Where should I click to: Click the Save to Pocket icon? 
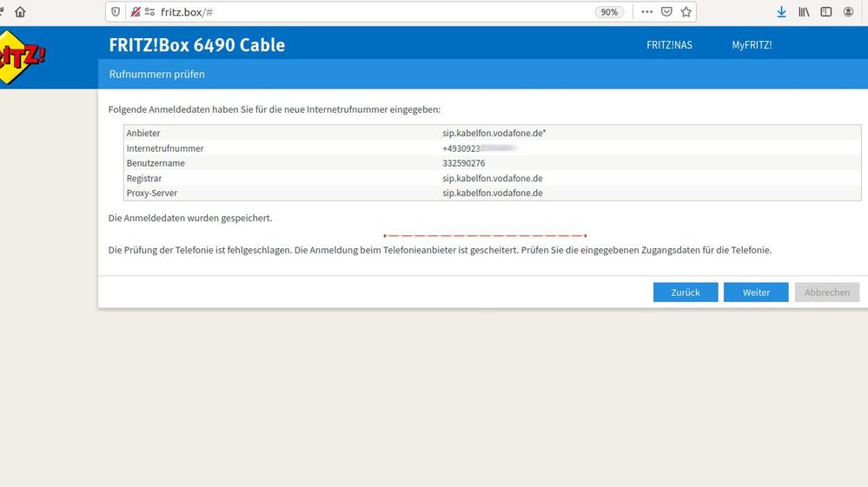tap(666, 11)
